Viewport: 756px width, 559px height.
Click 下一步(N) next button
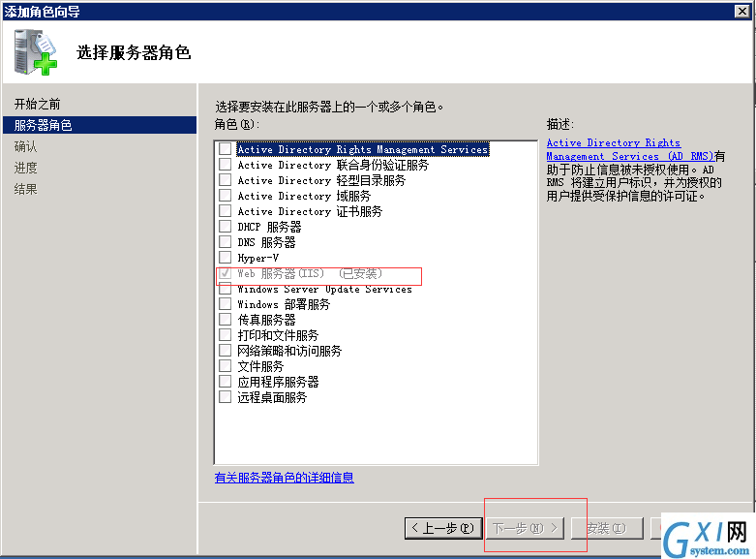pyautogui.click(x=525, y=528)
